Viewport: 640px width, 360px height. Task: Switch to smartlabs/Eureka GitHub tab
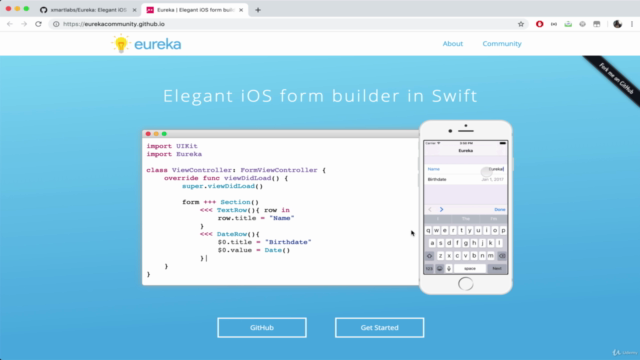pyautogui.click(x=88, y=10)
